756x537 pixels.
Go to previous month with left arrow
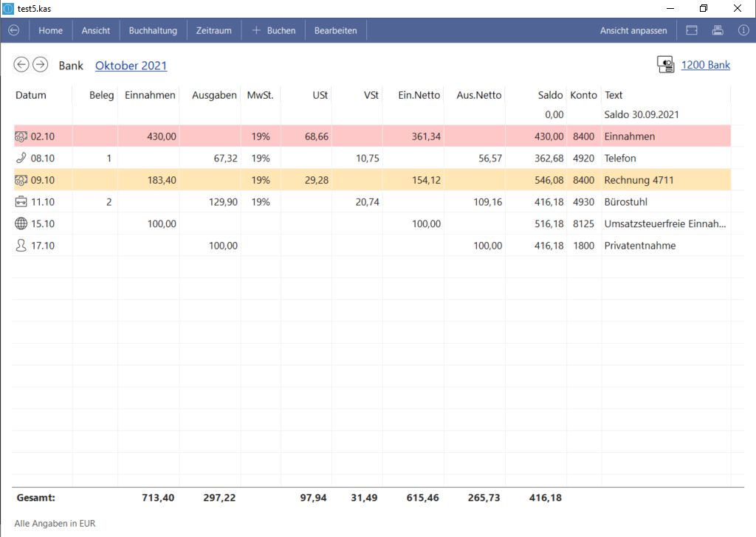point(21,65)
